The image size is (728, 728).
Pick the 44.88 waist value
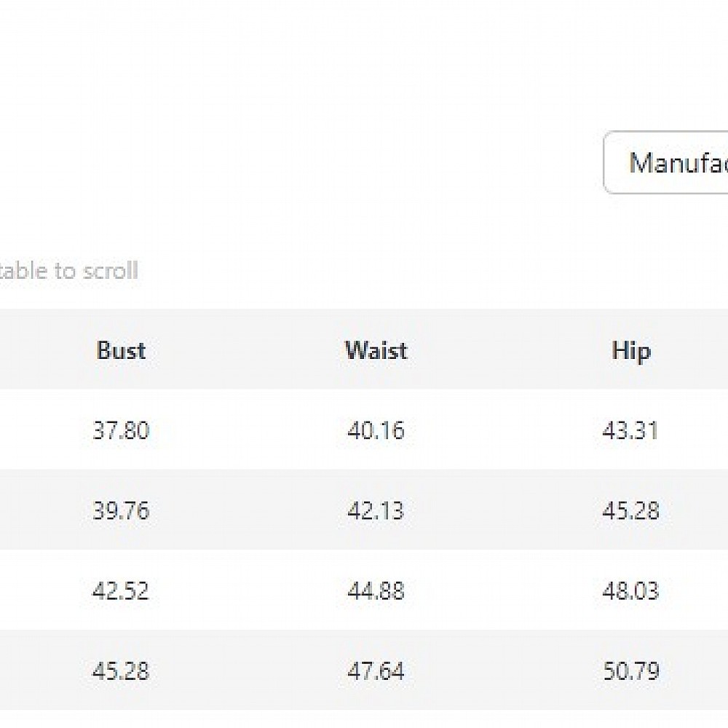tap(376, 590)
